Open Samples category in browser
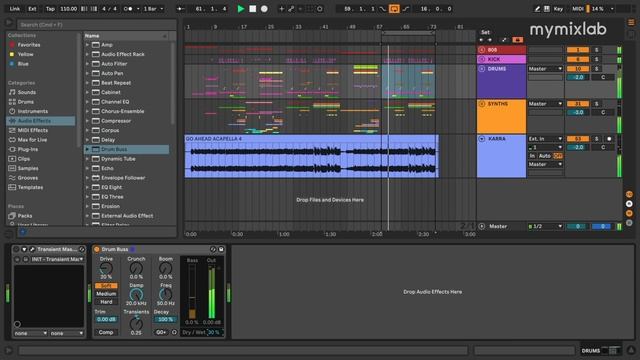640x360 pixels. [28, 168]
